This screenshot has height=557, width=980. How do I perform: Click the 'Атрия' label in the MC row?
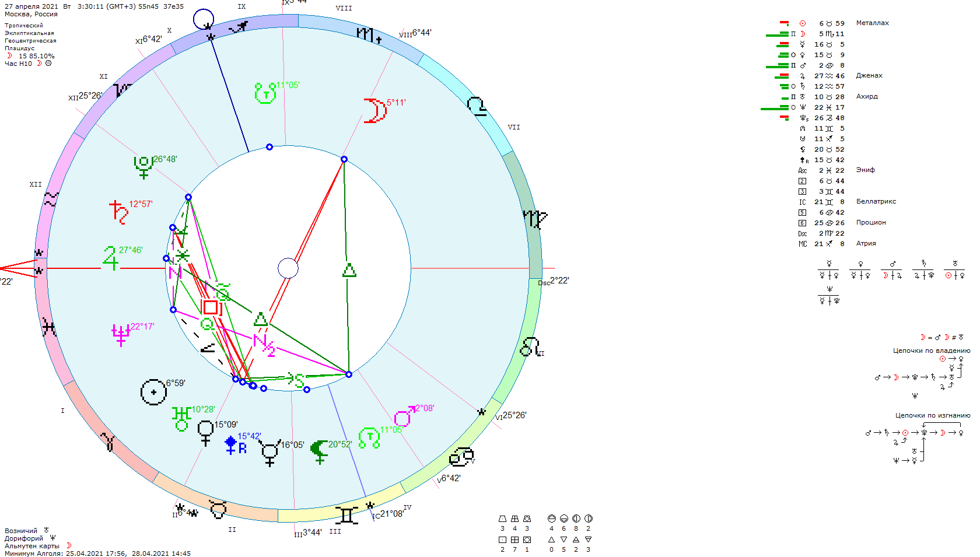pos(866,244)
